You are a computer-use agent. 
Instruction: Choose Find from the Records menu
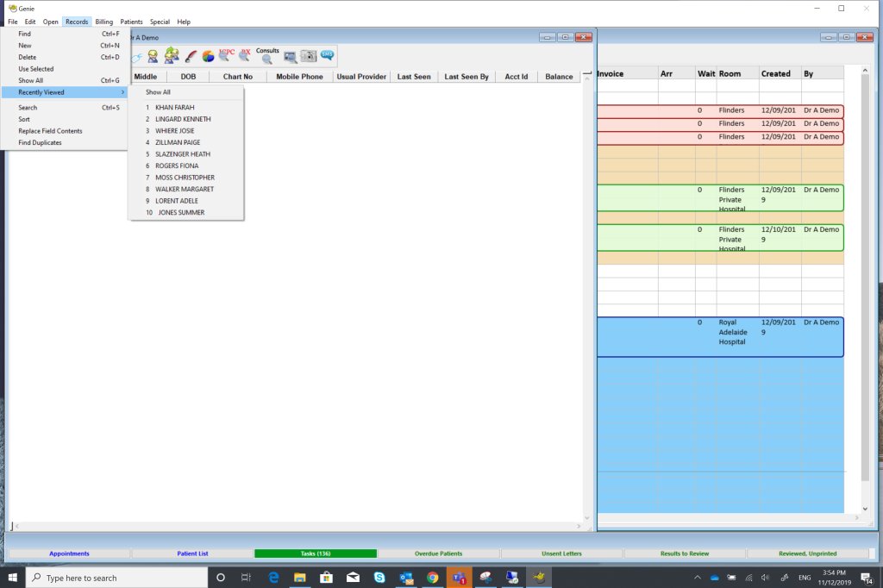tap(65, 34)
